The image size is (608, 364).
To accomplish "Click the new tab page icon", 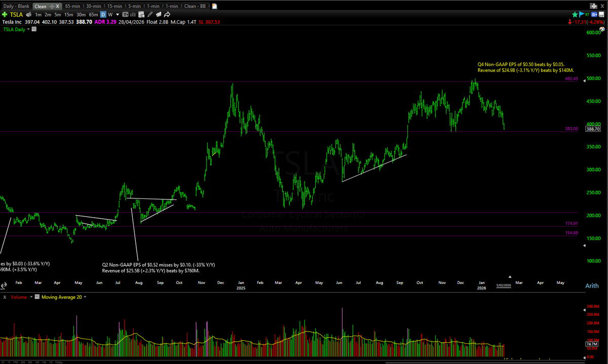I will (x=214, y=7).
